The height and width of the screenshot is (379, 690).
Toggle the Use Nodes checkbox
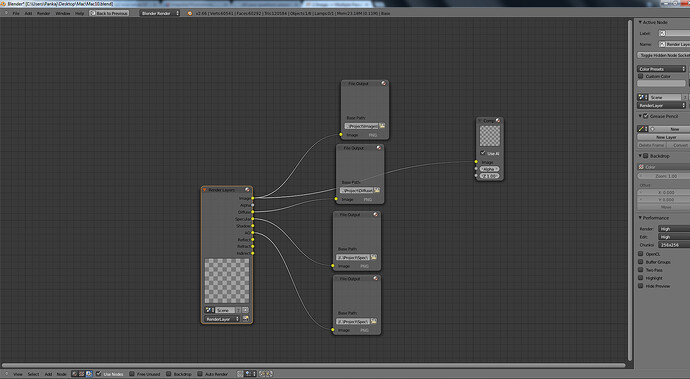click(x=99, y=374)
